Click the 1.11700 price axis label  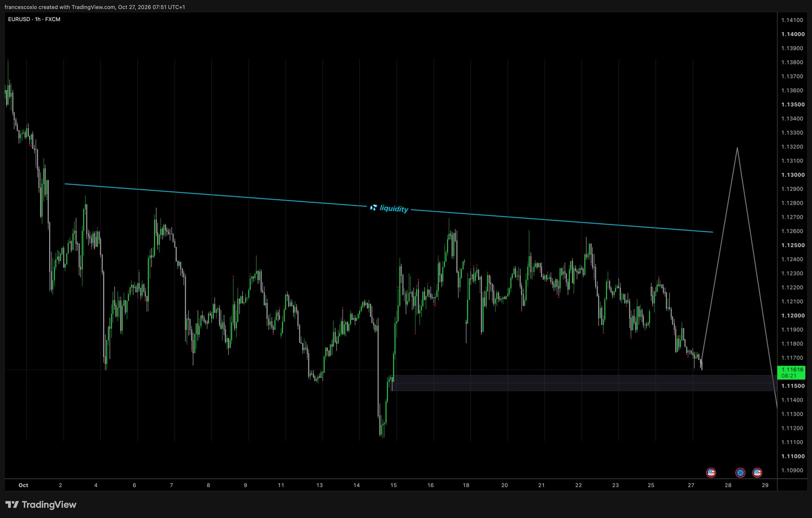coord(792,358)
